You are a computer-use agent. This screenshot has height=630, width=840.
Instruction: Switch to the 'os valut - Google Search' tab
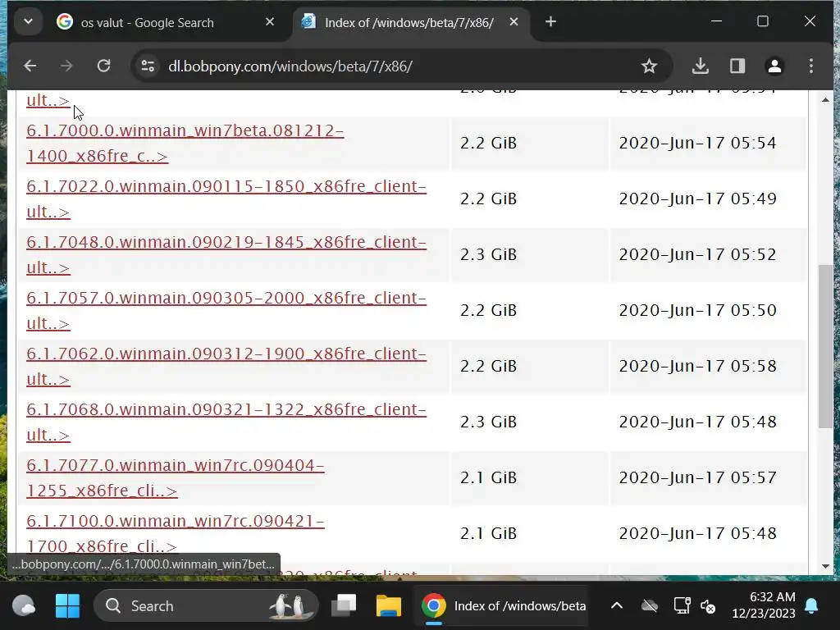coord(148,22)
